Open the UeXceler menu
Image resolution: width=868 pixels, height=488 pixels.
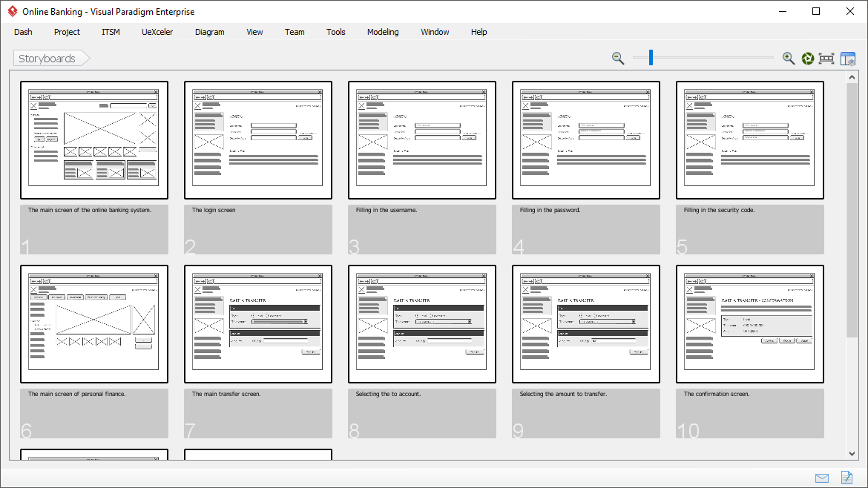click(x=157, y=32)
